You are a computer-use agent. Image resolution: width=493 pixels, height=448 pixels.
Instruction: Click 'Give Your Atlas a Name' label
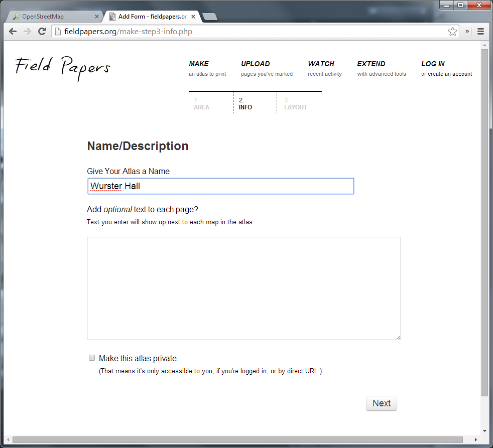pos(129,171)
